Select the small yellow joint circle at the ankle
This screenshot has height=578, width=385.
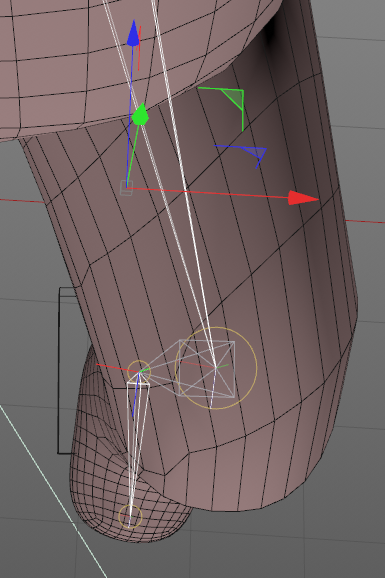pos(139,372)
